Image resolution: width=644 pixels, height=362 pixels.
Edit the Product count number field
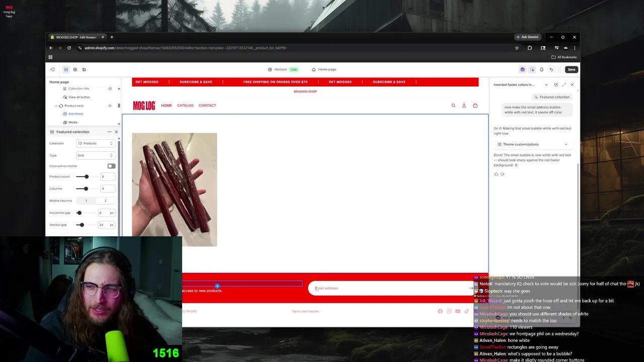[107, 176]
